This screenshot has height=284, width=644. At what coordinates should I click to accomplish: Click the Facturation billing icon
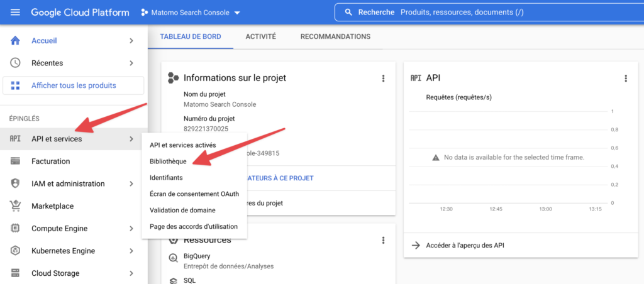point(16,161)
